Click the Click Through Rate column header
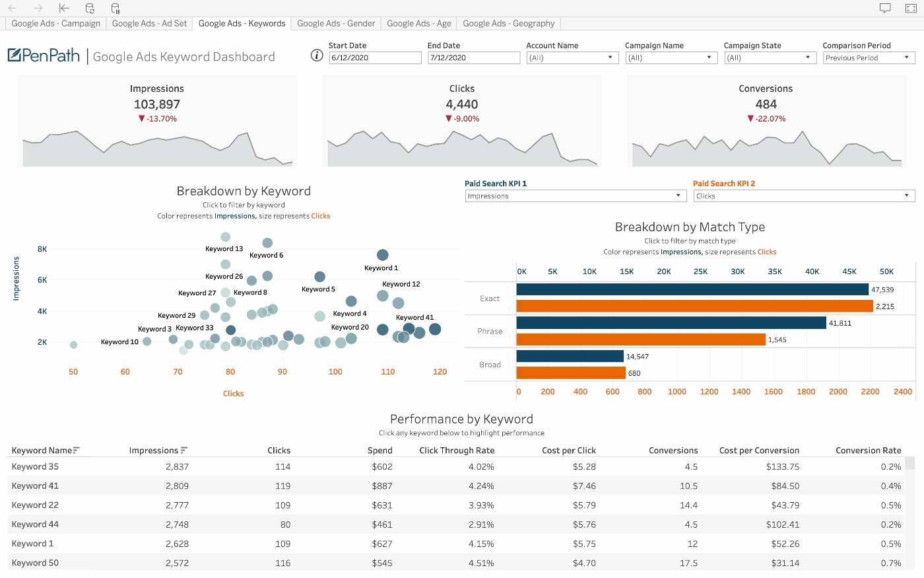This screenshot has width=924, height=578. (x=457, y=451)
